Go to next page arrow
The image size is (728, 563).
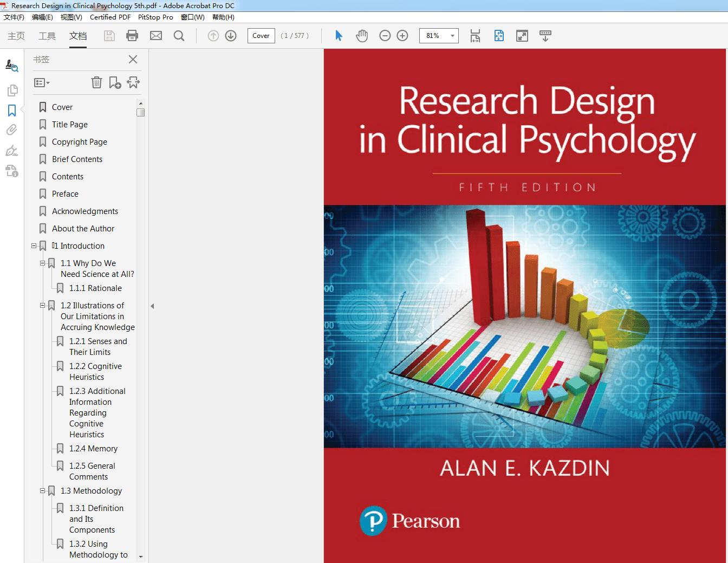pyautogui.click(x=231, y=36)
